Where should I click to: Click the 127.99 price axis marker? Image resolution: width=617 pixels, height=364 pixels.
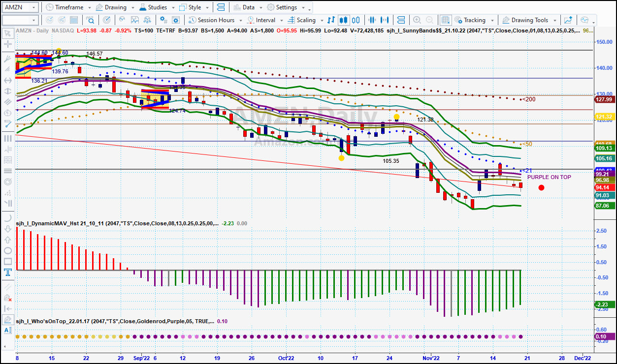pos(604,99)
